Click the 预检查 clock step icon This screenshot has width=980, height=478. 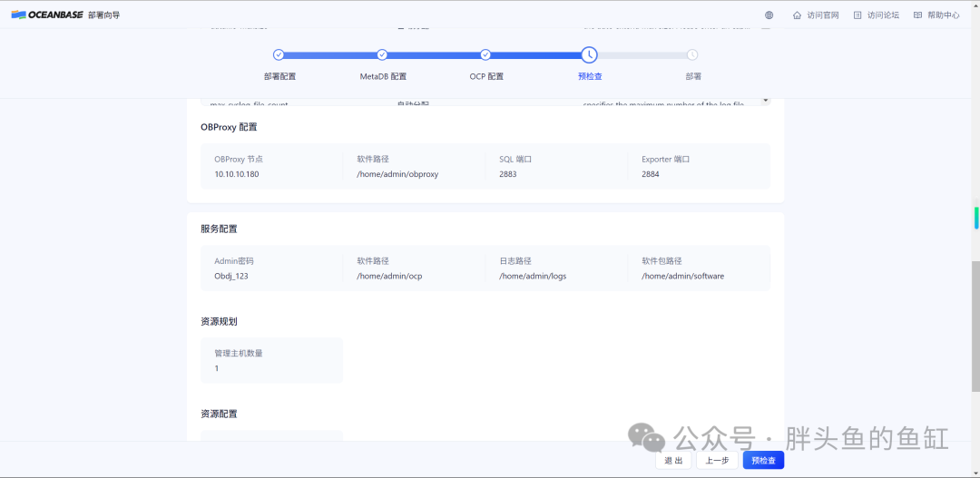click(x=590, y=55)
